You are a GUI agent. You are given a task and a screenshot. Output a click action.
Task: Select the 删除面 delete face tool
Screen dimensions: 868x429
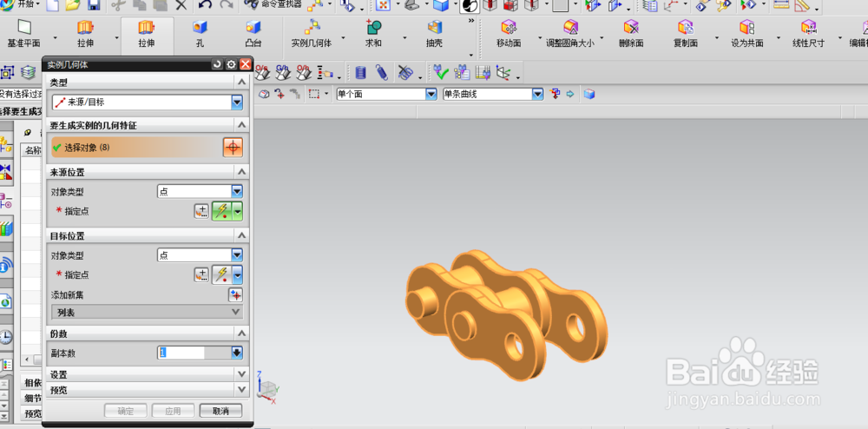[x=631, y=34]
